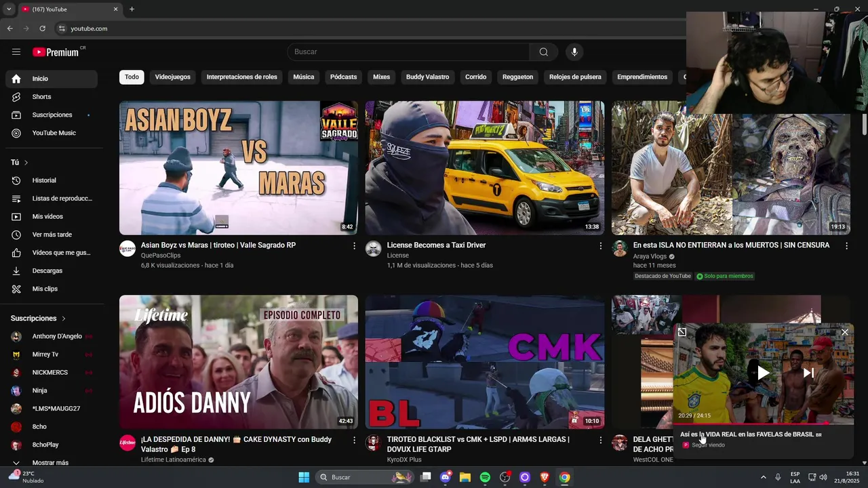868x488 pixels.
Task: Open options for ISLA NO ENTIERRAN video
Action: click(x=846, y=246)
